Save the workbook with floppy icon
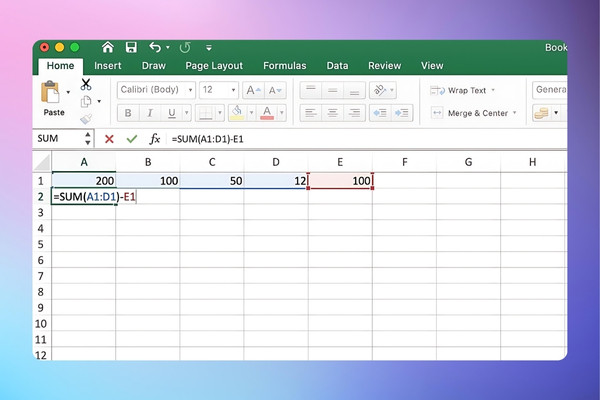This screenshot has height=400, width=600. coord(131,47)
